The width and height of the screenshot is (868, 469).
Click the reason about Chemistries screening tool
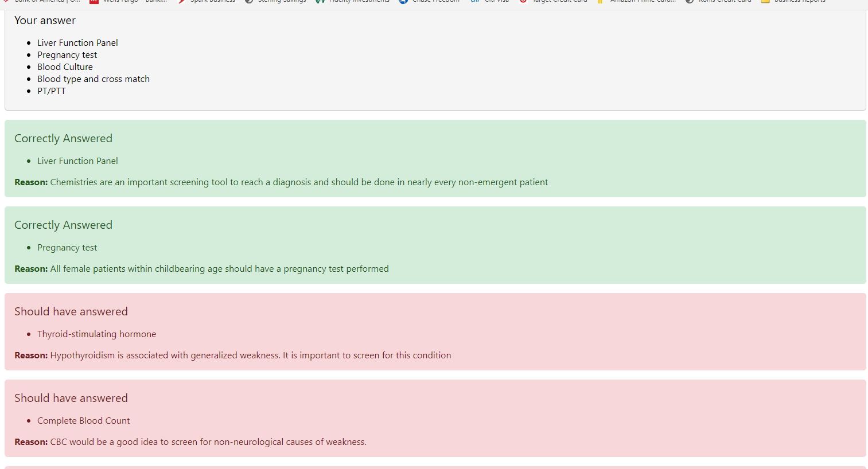[281, 182]
